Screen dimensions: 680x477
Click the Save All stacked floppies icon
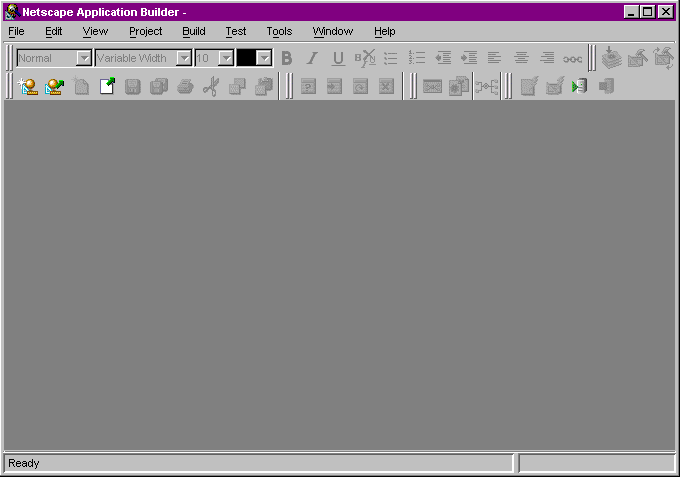(x=159, y=86)
